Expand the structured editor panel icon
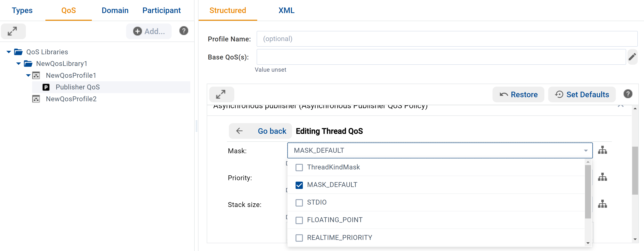The width and height of the screenshot is (644, 251). coord(221,94)
